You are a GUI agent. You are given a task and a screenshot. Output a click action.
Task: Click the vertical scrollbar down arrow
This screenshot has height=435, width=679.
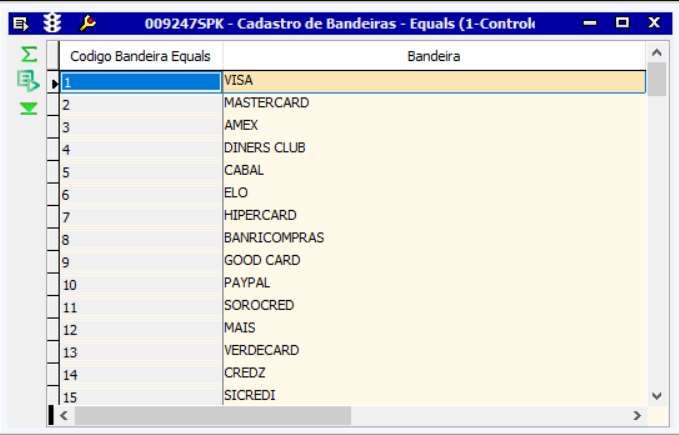click(x=656, y=396)
